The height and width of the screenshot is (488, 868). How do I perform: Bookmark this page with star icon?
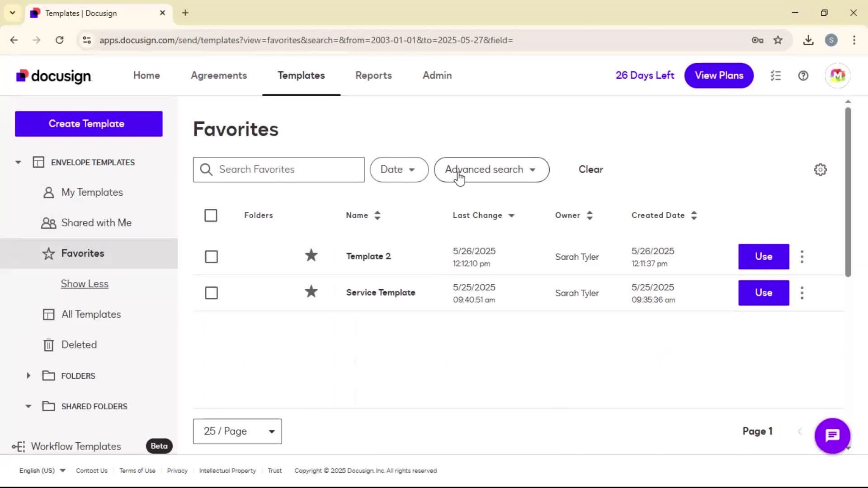778,40
